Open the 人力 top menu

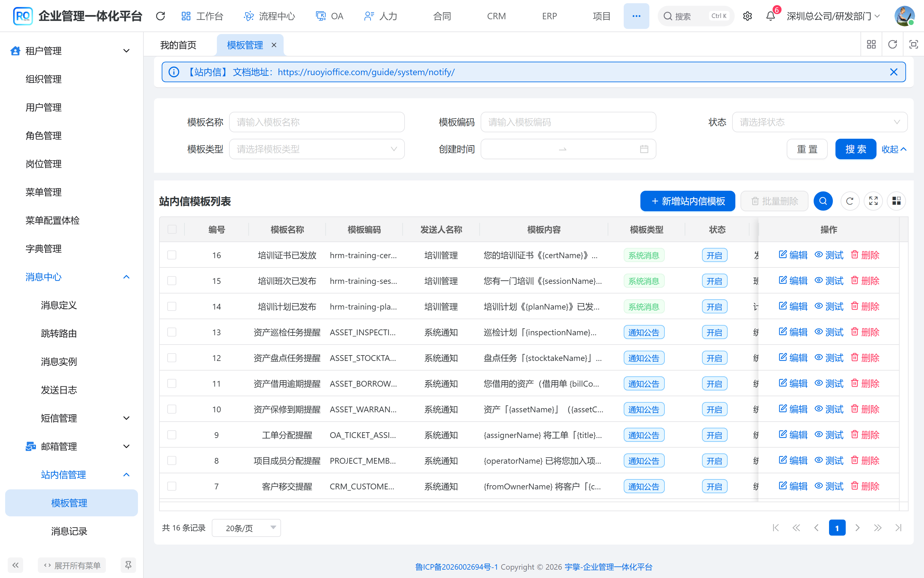click(381, 16)
